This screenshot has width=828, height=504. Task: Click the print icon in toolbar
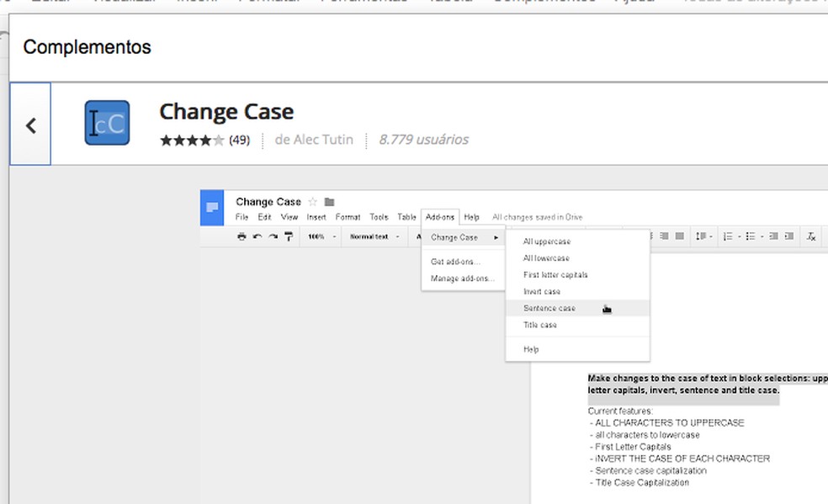(241, 237)
